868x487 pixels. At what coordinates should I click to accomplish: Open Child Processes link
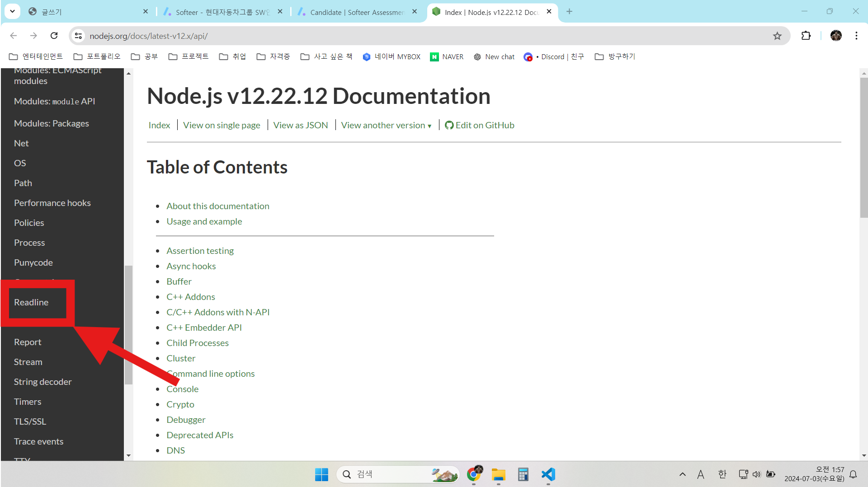(x=198, y=343)
